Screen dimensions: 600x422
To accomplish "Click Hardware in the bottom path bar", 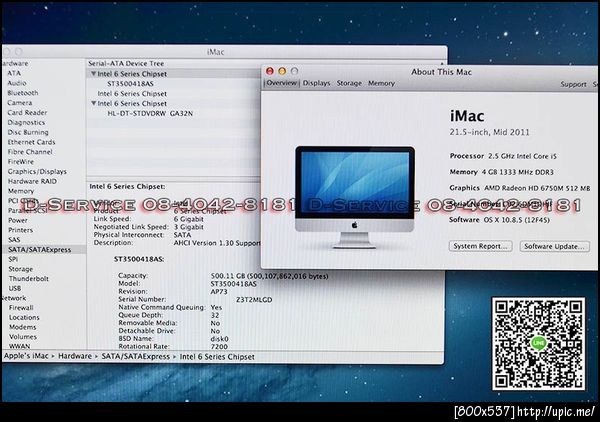I will click(x=75, y=356).
